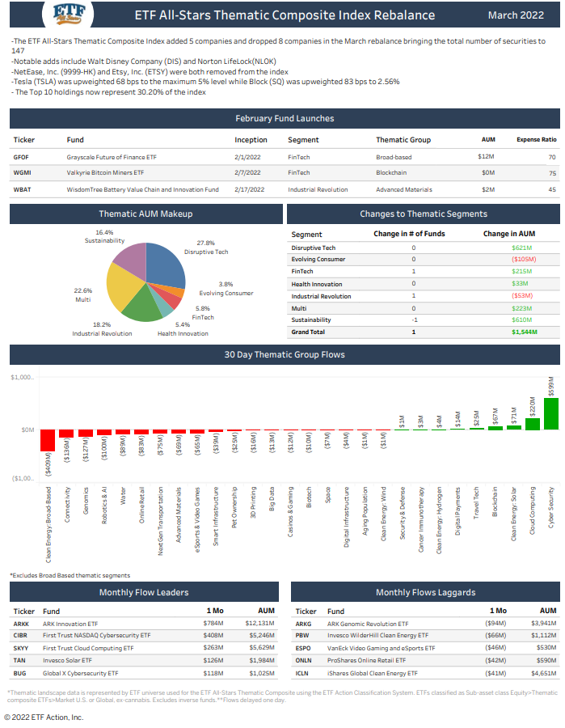Click the Disruptive Tech $621M AUM change

click(522, 248)
